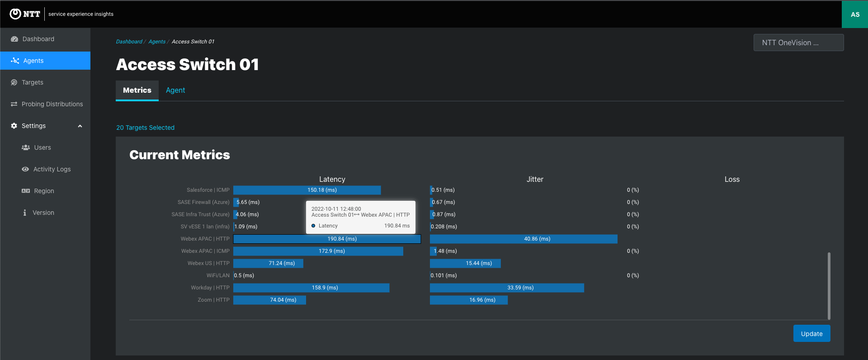Click the Activity Logs eye icon
Viewport: 868px width, 360px height.
25,169
